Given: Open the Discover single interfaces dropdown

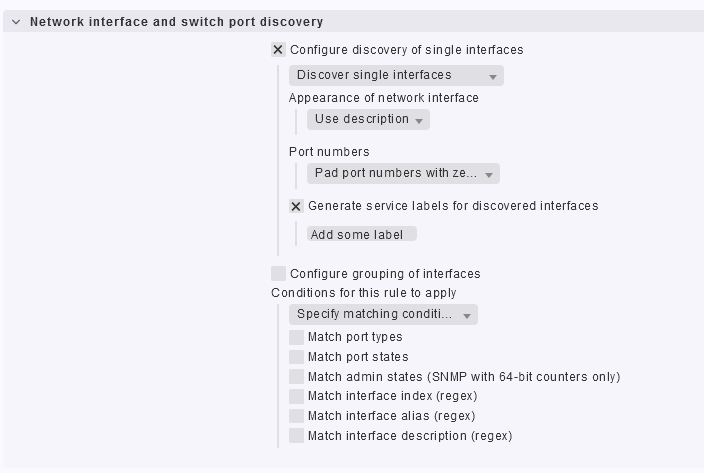Looking at the screenshot, I should (x=395, y=76).
